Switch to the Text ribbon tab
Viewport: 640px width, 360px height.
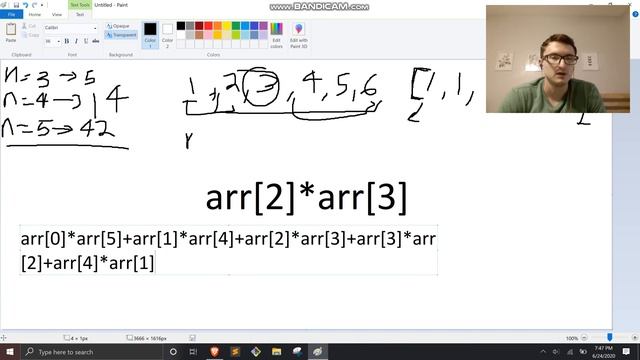click(80, 15)
